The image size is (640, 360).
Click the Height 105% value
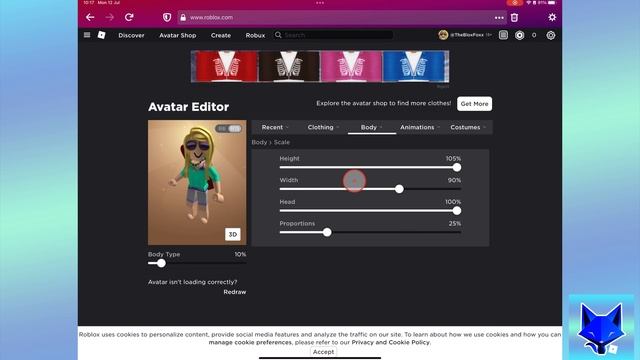(453, 158)
